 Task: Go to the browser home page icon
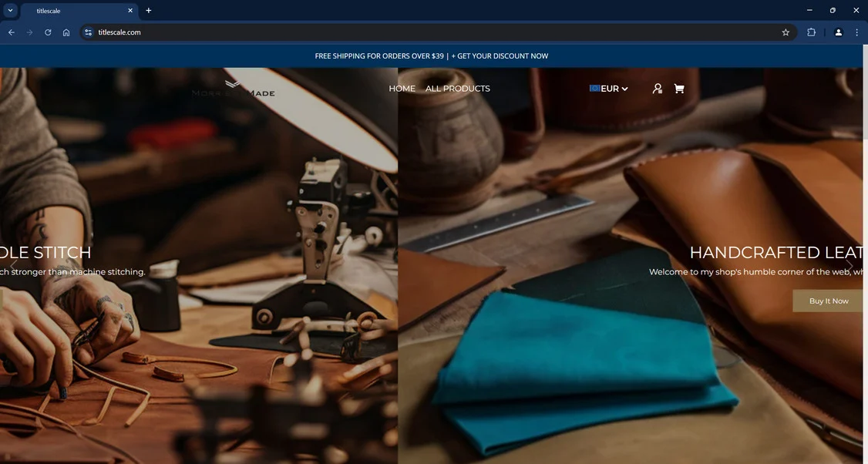coord(66,32)
